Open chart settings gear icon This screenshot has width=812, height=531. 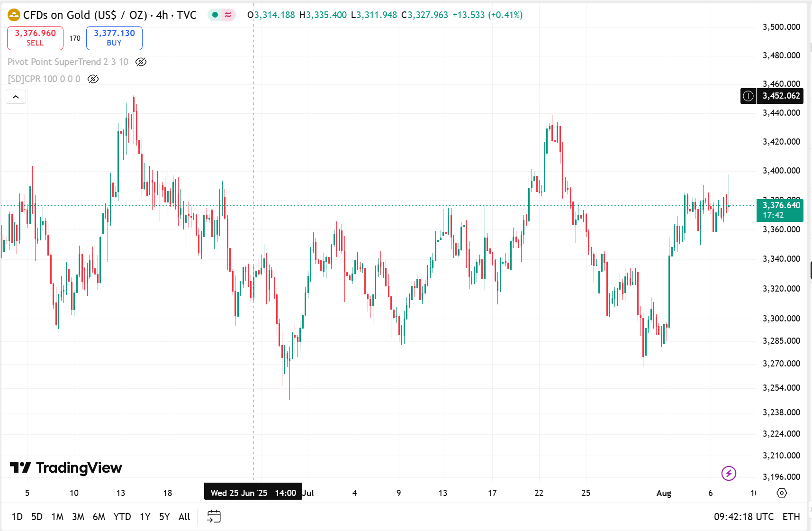pos(782,493)
